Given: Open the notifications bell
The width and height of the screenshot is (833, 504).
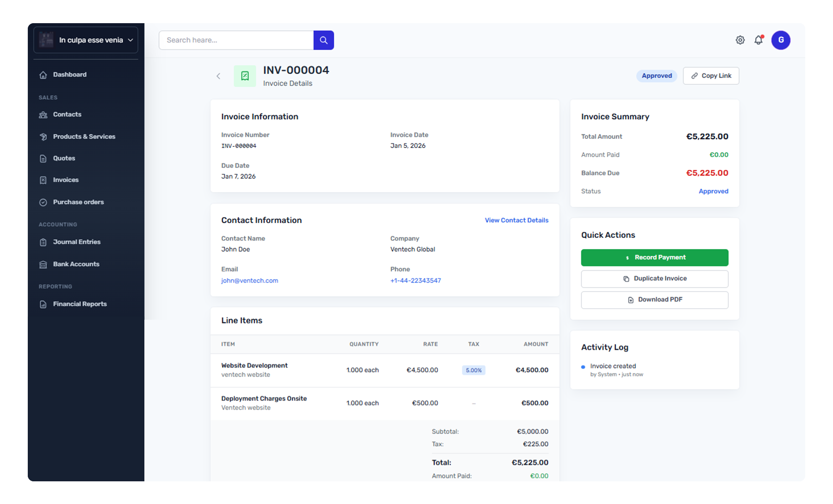Looking at the screenshot, I should pos(758,40).
